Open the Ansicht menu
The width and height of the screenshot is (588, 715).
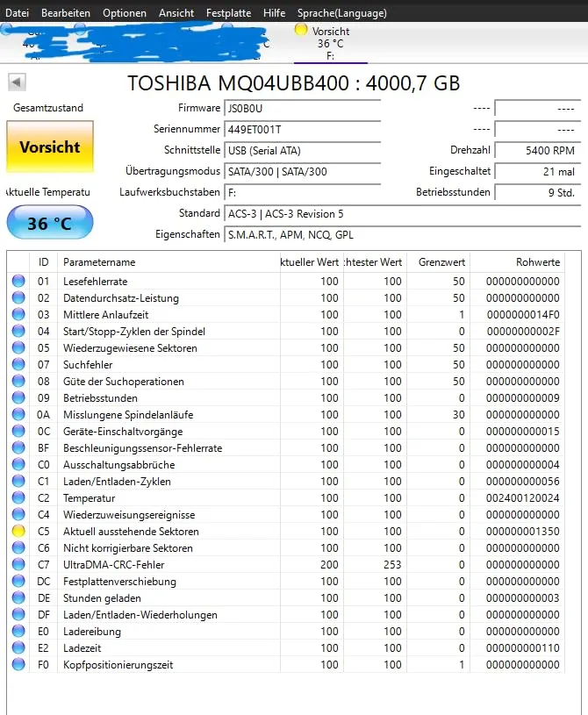point(176,13)
